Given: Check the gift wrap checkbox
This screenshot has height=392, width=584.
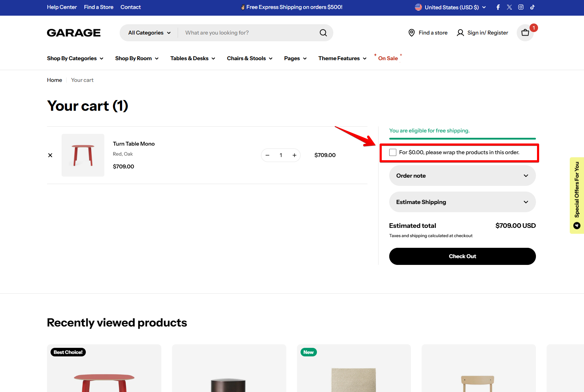Looking at the screenshot, I should point(393,152).
